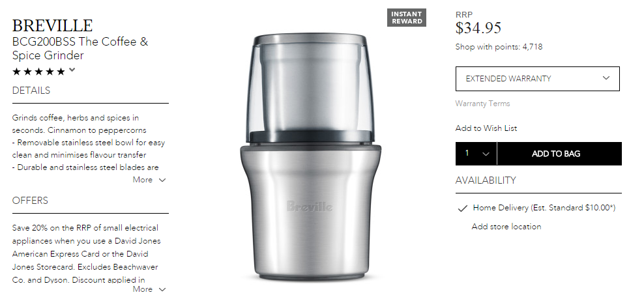Click the Breville brand name

coord(53,25)
